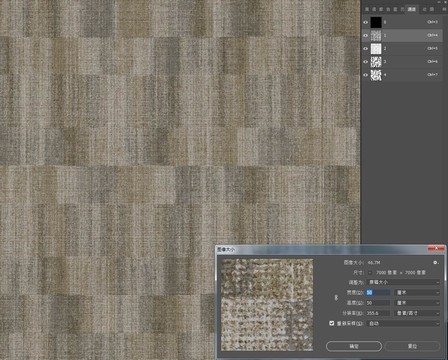Image resolution: width=448 pixels, height=360 pixels.
Task: Open the Image Size dialog gear settings
Action: (435, 263)
